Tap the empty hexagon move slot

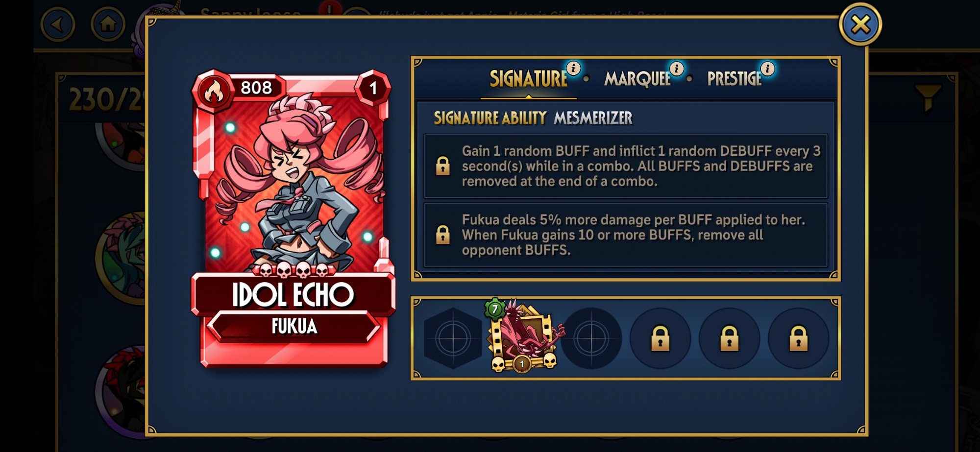(x=453, y=338)
